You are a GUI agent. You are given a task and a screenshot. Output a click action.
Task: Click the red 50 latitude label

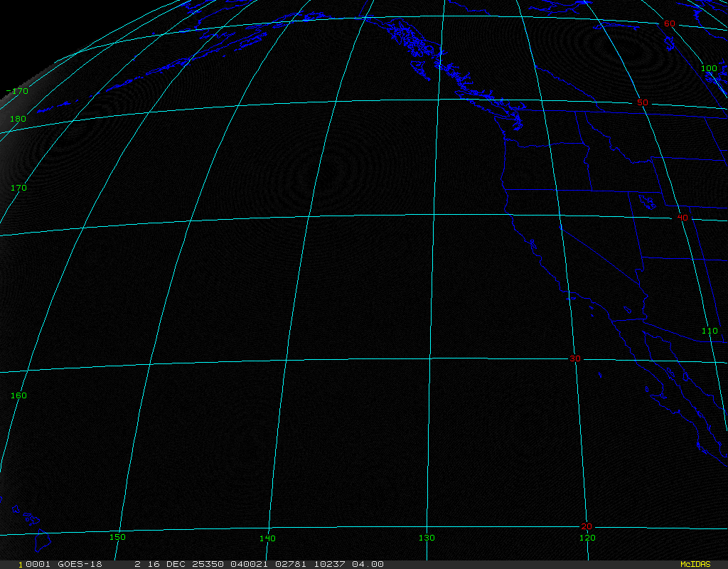(643, 102)
